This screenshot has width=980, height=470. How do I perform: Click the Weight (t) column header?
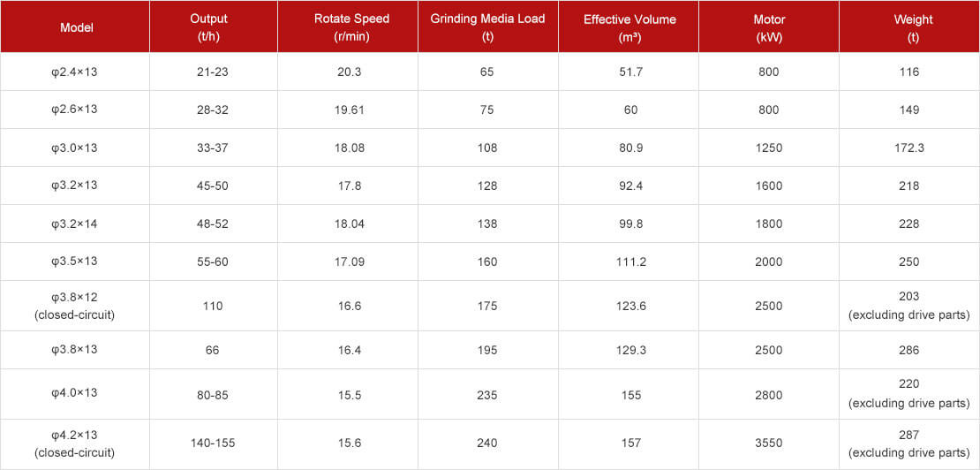909,27
